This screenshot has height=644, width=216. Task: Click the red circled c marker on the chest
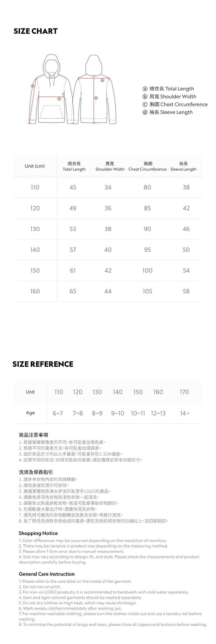point(59,99)
